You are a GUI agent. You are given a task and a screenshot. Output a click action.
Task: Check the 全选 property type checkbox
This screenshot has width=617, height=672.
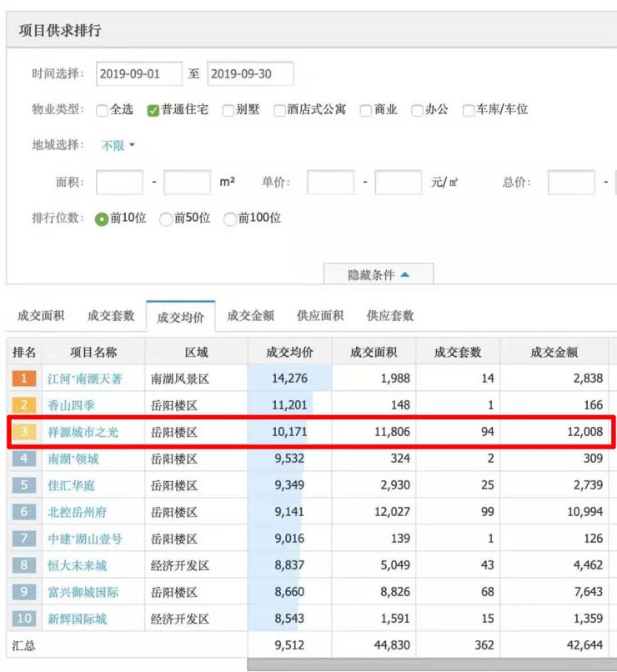point(103,110)
